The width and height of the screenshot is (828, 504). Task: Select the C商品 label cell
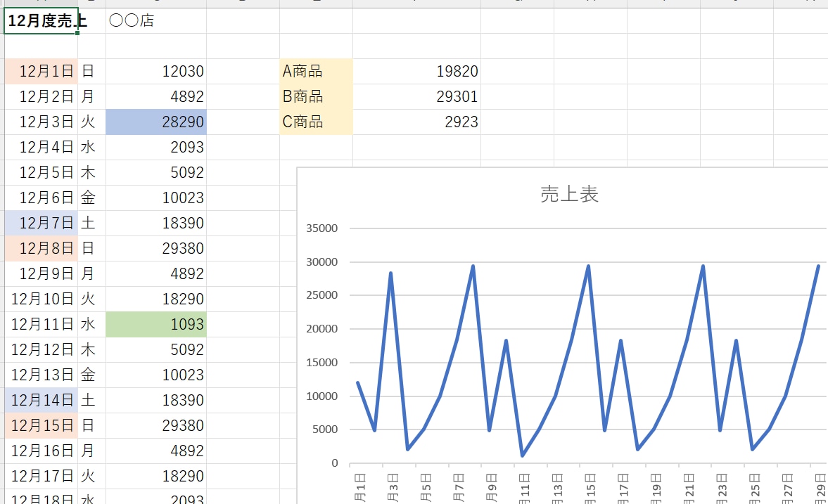point(316,122)
